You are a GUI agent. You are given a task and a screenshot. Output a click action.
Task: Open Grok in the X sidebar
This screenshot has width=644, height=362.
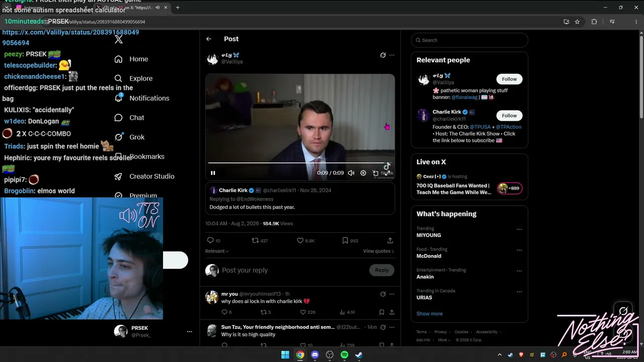(x=129, y=137)
